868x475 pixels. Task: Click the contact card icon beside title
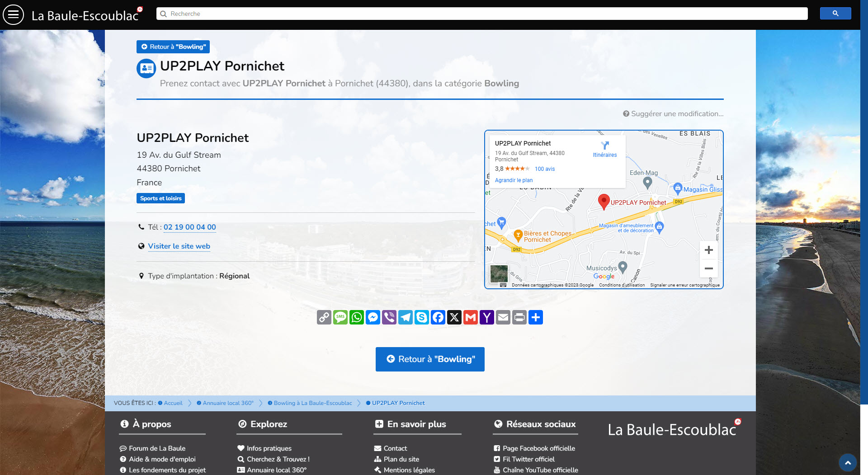click(146, 68)
